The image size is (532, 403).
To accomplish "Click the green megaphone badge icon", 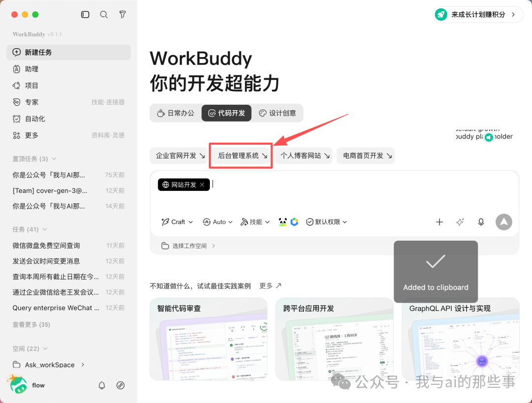I will [489, 137].
